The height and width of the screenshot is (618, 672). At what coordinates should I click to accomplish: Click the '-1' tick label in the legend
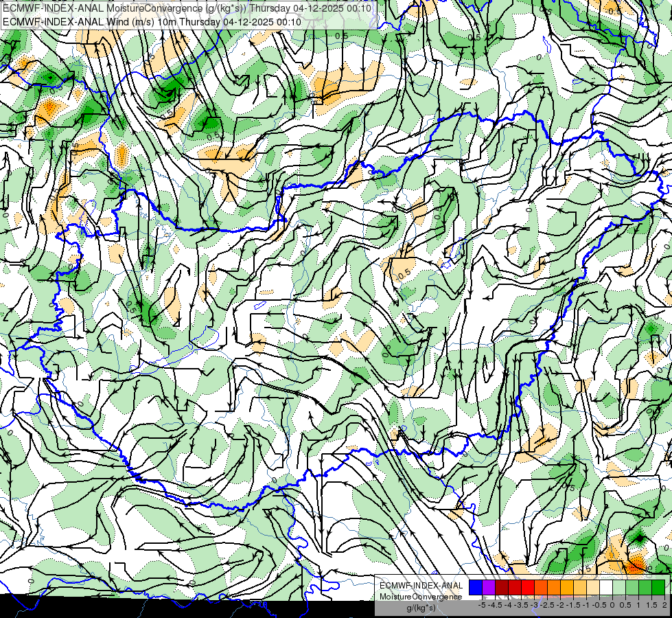tap(586, 605)
